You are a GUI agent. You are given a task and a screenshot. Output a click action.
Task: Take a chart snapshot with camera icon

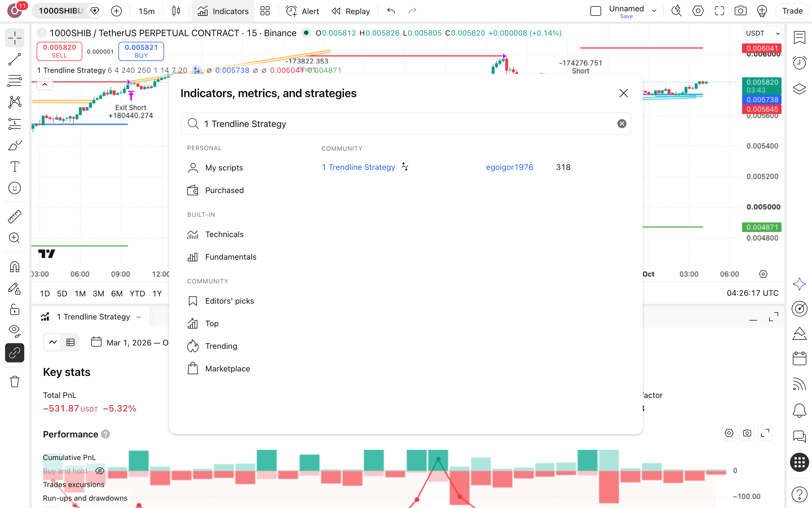pyautogui.click(x=740, y=11)
